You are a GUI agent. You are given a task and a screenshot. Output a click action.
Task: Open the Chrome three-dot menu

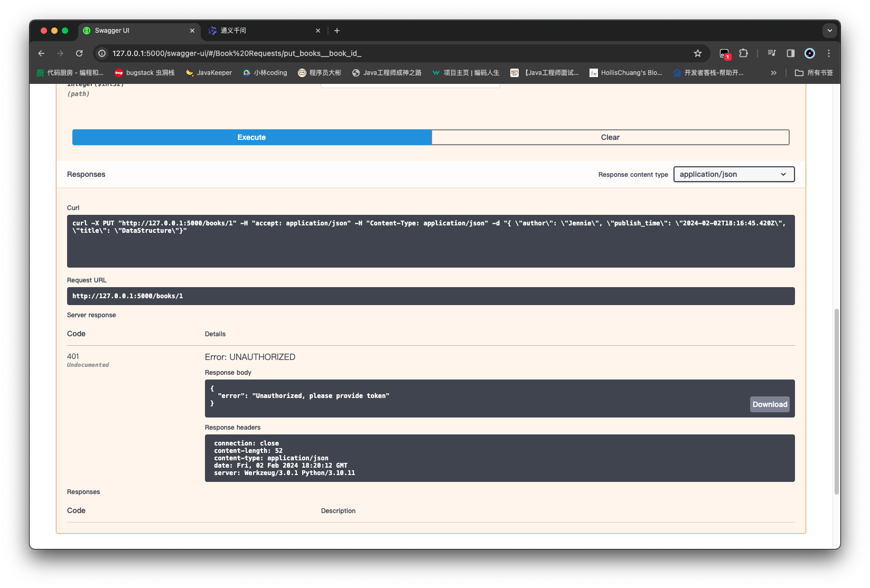[829, 53]
